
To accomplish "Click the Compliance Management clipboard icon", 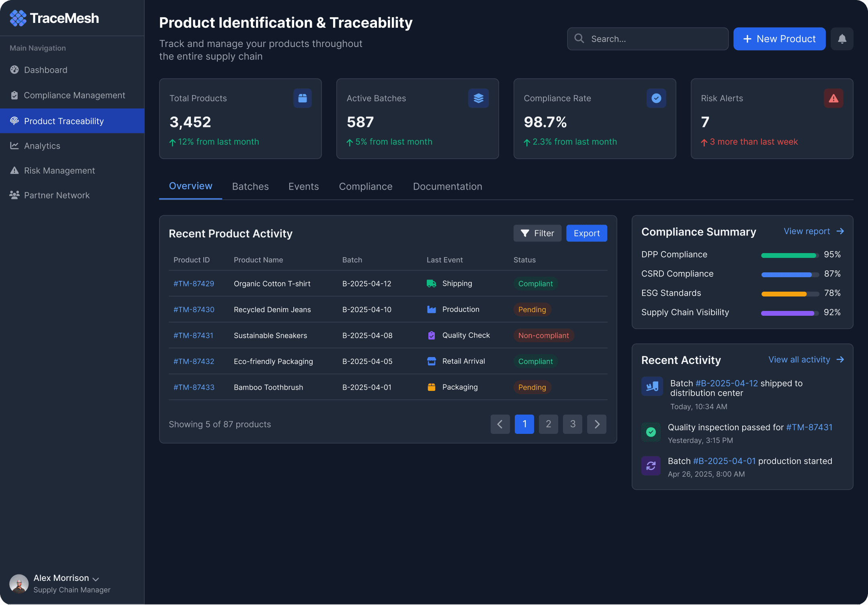I will [x=14, y=95].
